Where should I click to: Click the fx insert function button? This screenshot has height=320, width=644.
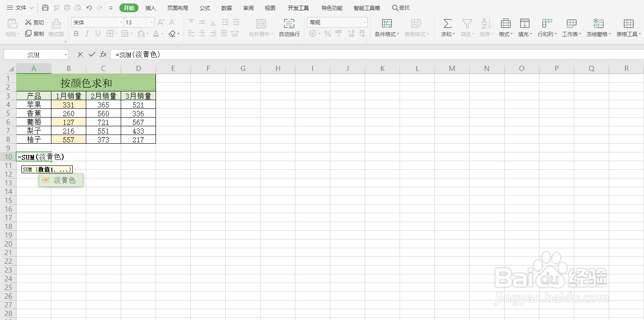point(103,54)
